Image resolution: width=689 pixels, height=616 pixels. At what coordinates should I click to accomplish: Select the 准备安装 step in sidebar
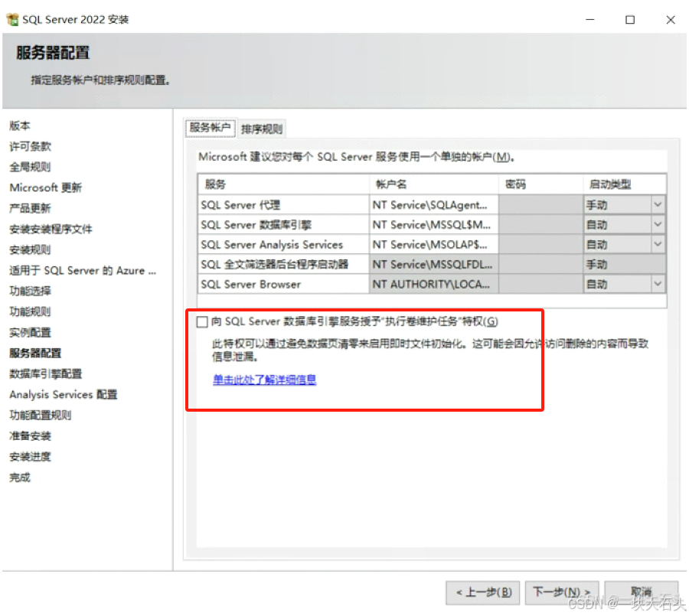coord(31,436)
